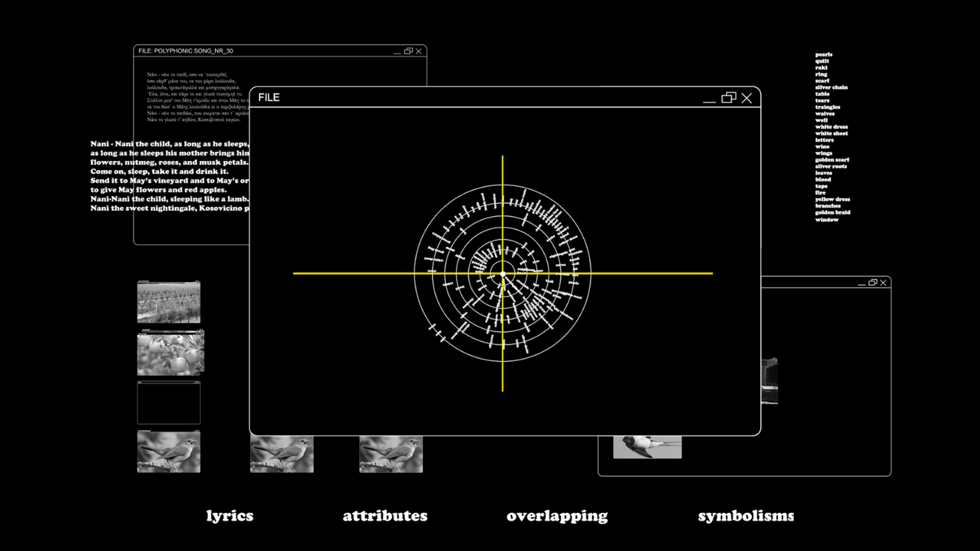The height and width of the screenshot is (551, 980).
Task: Select the lyrics label
Action: 230,516
